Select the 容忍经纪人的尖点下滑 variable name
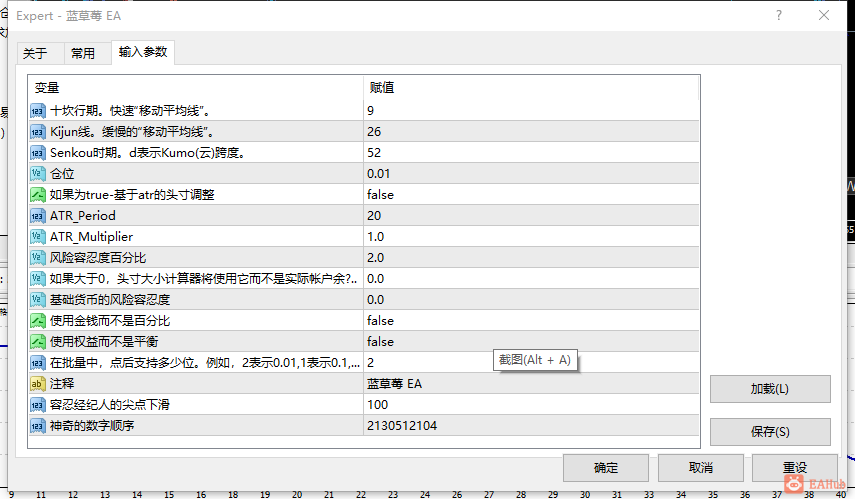 (110, 405)
